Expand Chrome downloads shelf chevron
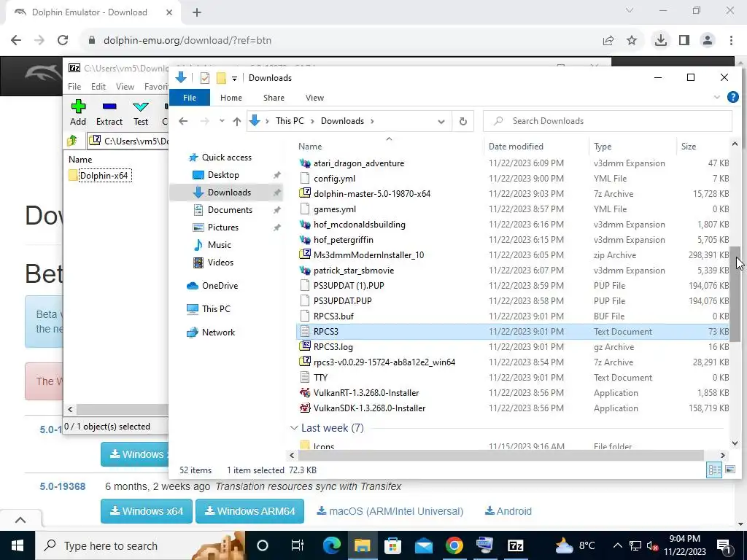Image resolution: width=747 pixels, height=560 pixels. 20,520
